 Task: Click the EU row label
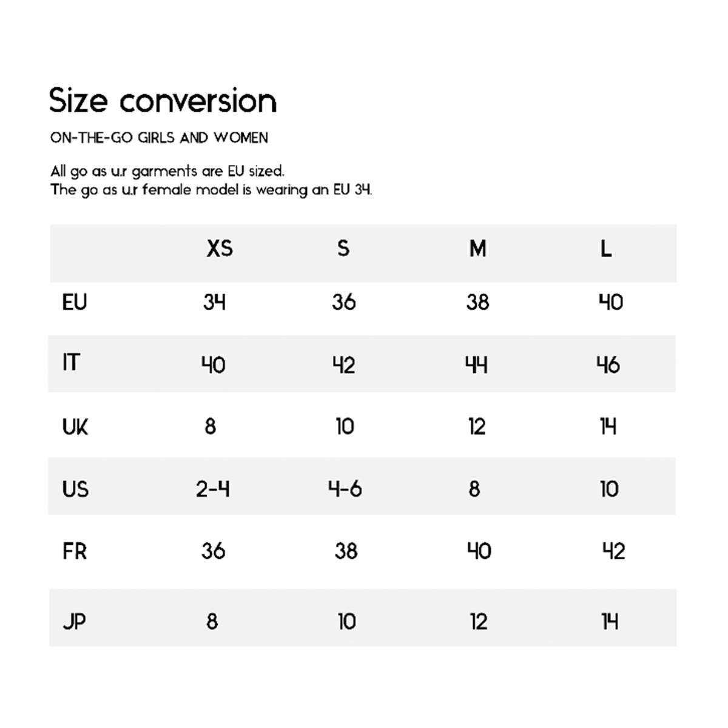[x=75, y=302]
